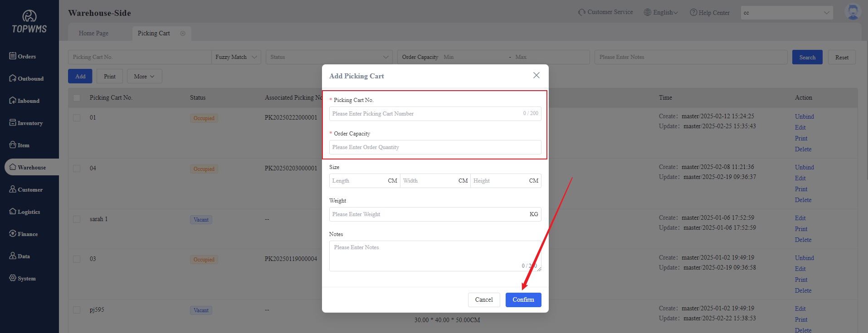Expand the Fuzzy Match dropdown
Image resolution: width=868 pixels, height=333 pixels.
tap(236, 57)
